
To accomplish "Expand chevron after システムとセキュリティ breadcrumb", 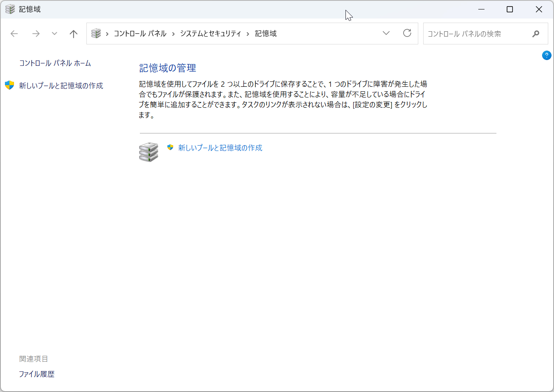I will [x=248, y=34].
